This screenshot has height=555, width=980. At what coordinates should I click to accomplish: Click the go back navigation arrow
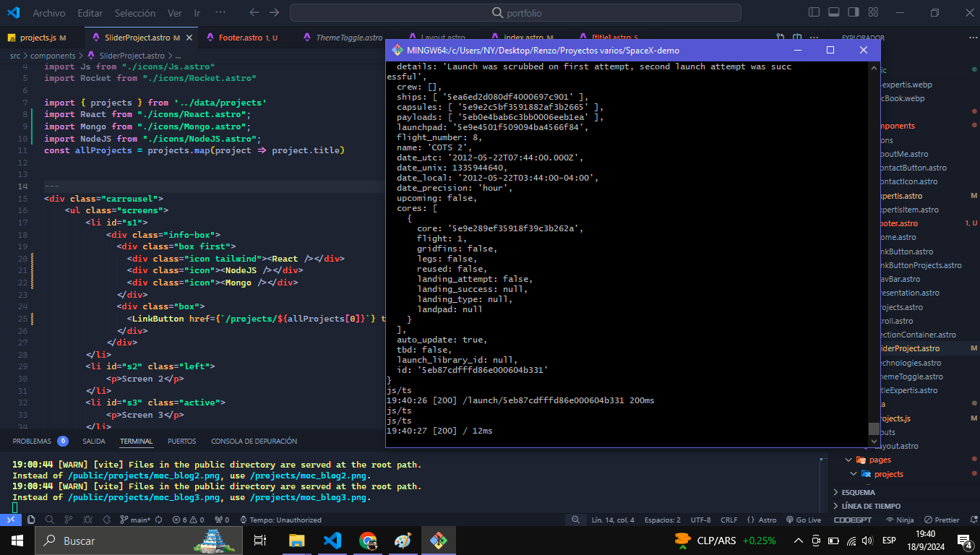pyautogui.click(x=254, y=12)
